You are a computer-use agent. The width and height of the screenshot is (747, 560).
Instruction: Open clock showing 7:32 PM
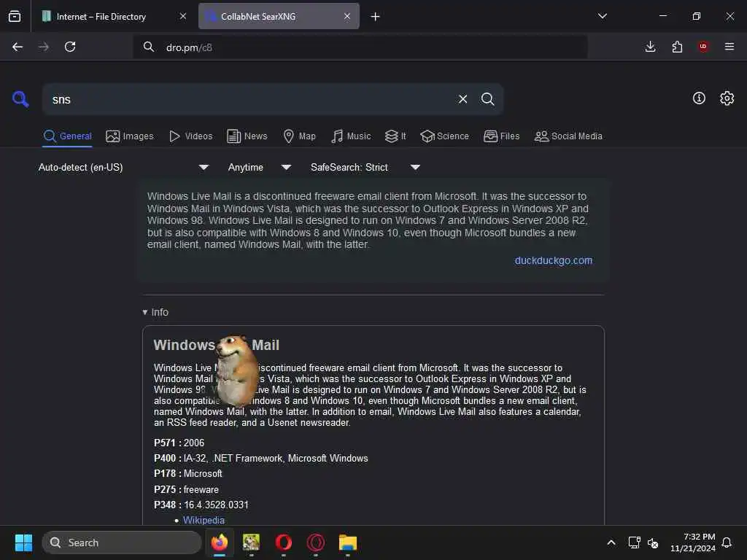coord(693,542)
